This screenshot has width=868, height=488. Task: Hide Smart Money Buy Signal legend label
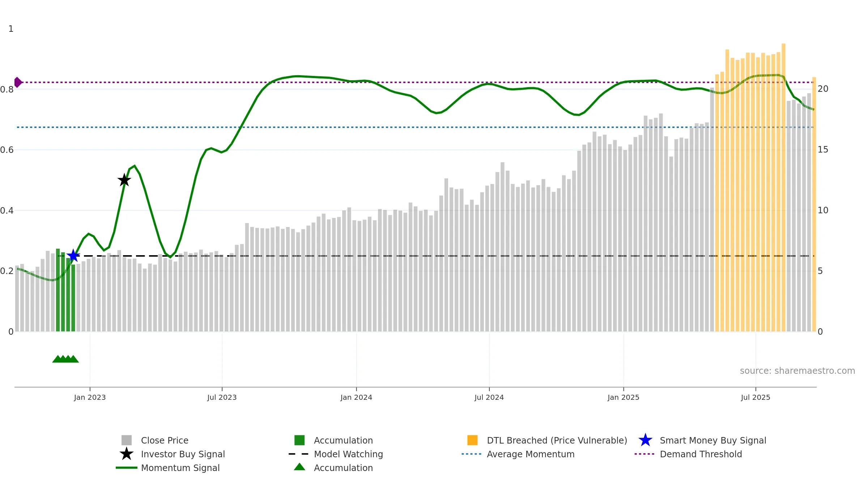(713, 440)
